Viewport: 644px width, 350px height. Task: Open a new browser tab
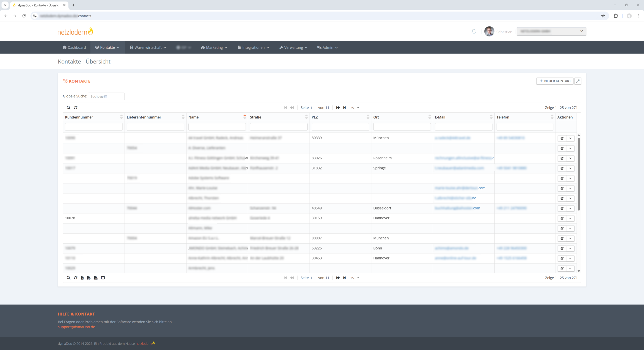pyautogui.click(x=73, y=5)
